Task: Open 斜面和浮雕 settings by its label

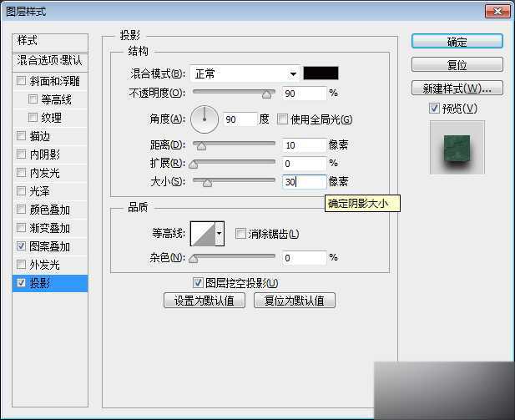Action: click(54, 81)
